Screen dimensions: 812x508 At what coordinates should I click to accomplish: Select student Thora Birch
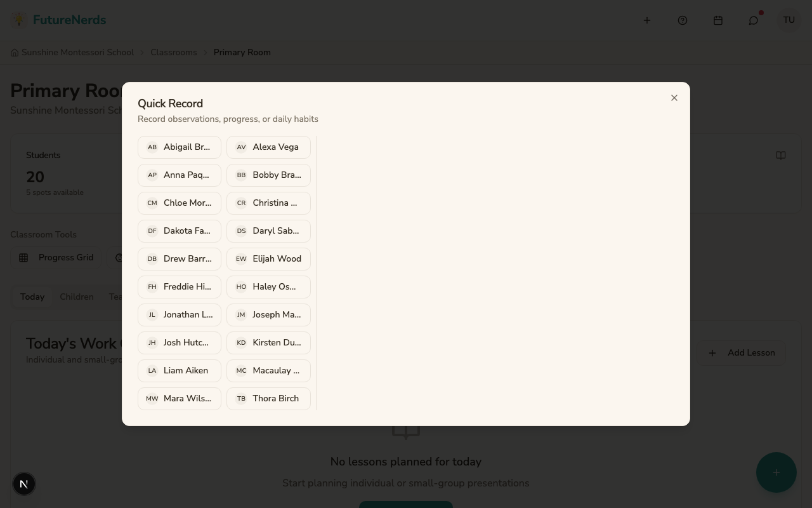pyautogui.click(x=268, y=398)
